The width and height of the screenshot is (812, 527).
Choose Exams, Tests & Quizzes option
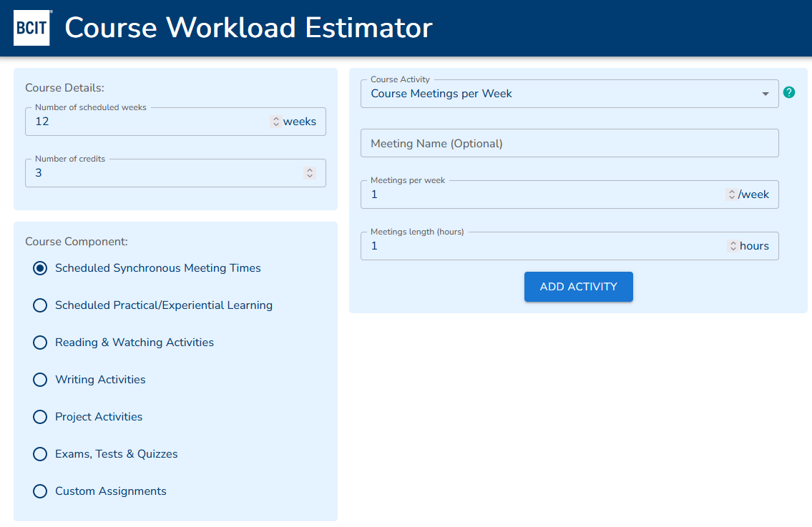(x=40, y=454)
